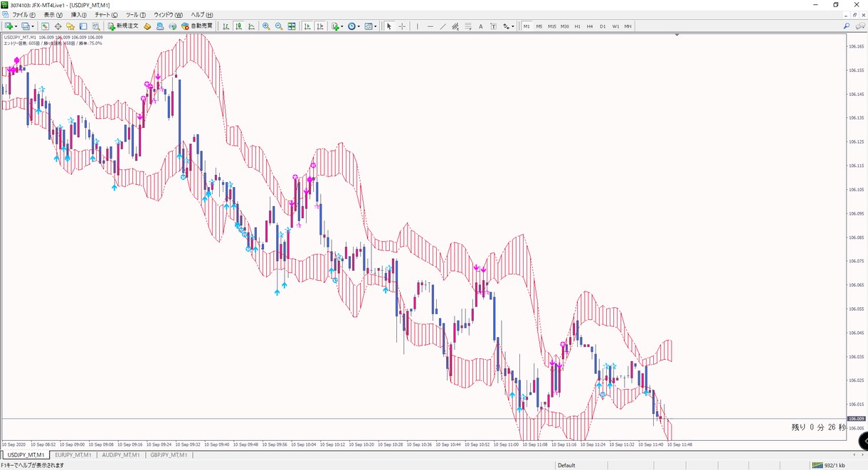Switch chart to candlestick style
Screen dimensions: 868x470
[x=239, y=26]
